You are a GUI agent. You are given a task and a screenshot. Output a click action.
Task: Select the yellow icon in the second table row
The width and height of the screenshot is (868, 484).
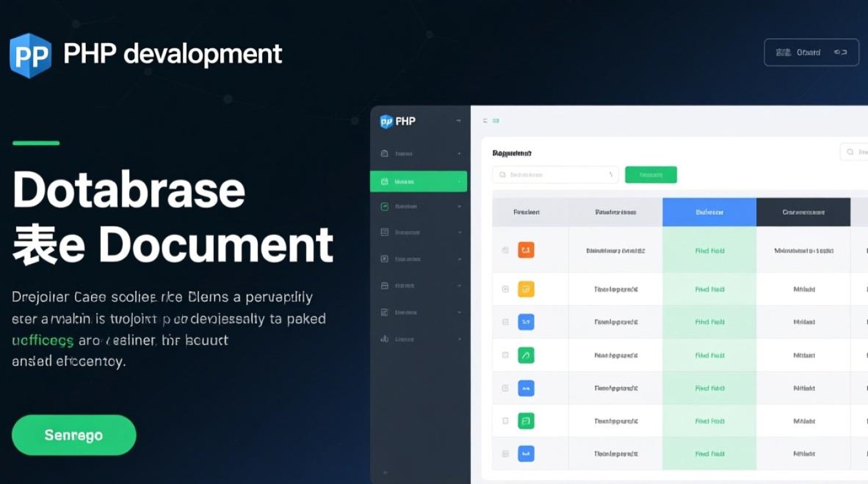click(x=526, y=289)
